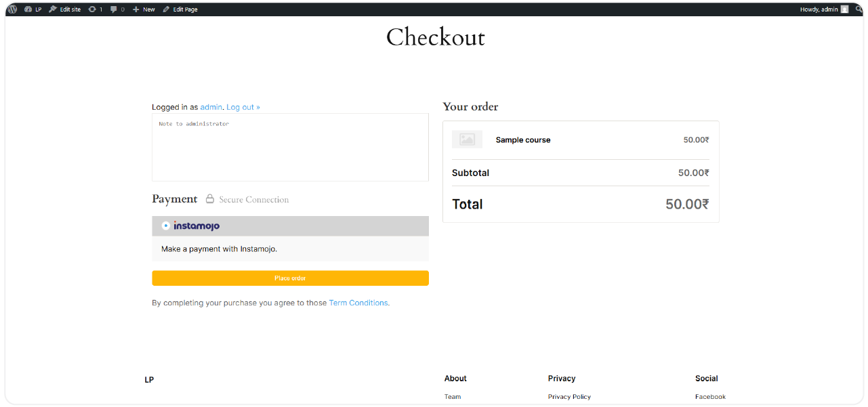Select Instamojo payment method row
This screenshot has height=407, width=868.
[290, 226]
